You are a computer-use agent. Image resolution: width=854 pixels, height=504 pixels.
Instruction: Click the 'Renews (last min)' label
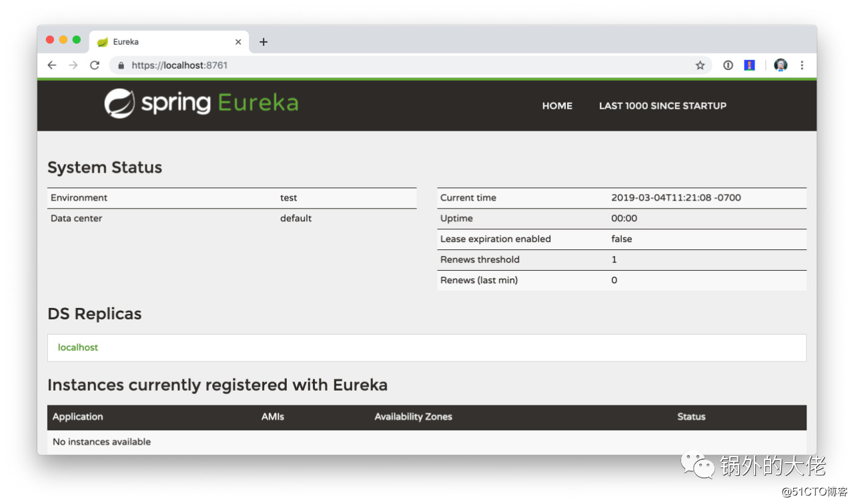tap(479, 281)
